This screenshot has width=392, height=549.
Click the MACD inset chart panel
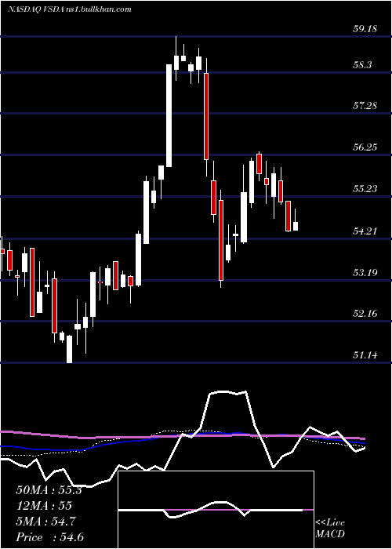216,510
